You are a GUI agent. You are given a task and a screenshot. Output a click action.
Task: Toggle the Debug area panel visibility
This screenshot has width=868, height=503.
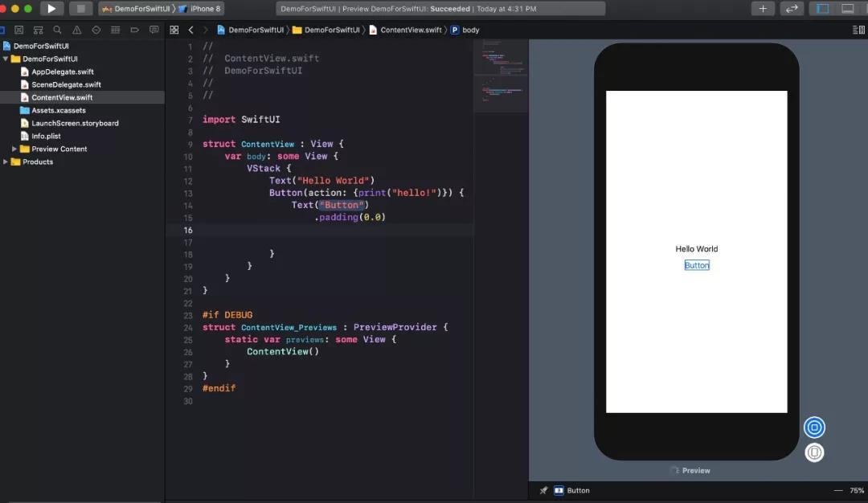pos(847,9)
